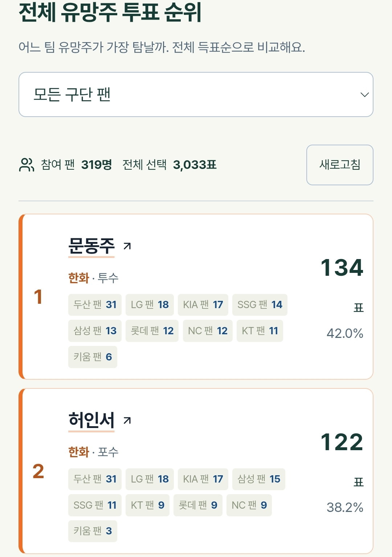Viewport: 392px width, 557px height.
Task: Open the 모든 구단 팬 dropdown
Action: point(196,94)
